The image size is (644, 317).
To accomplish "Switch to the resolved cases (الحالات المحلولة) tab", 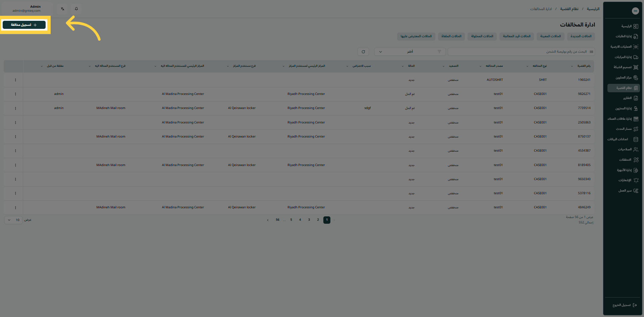I will pos(482,36).
